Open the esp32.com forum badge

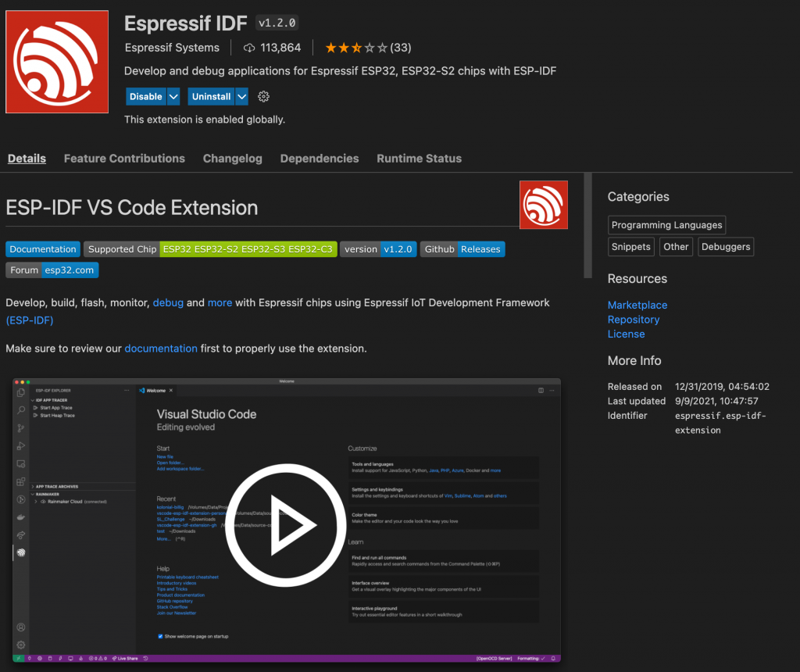pos(69,270)
